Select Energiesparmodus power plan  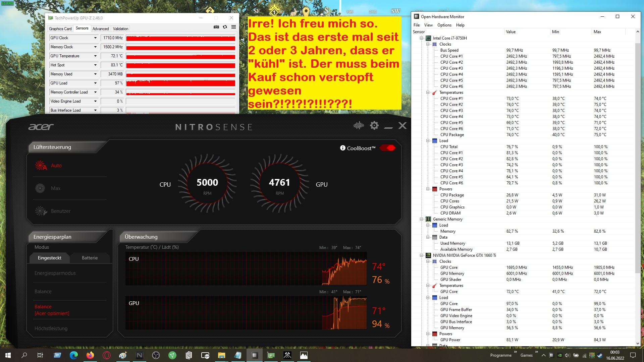pyautogui.click(x=55, y=273)
